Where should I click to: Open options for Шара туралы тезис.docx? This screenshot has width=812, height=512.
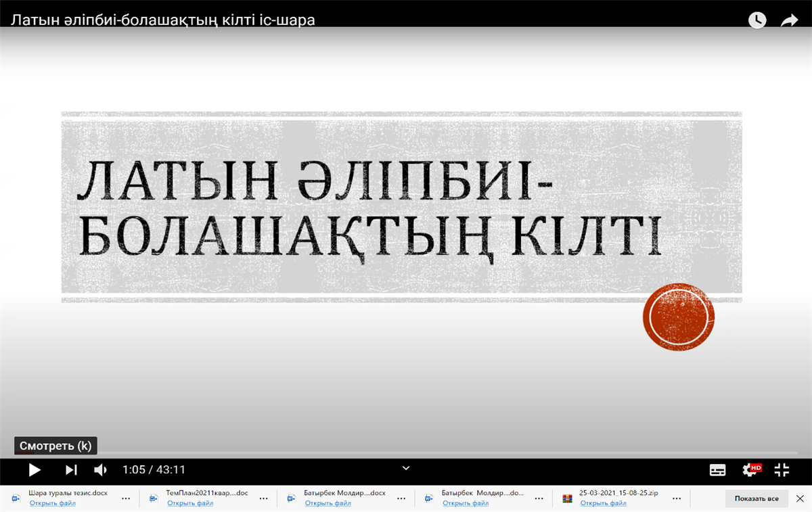(126, 498)
